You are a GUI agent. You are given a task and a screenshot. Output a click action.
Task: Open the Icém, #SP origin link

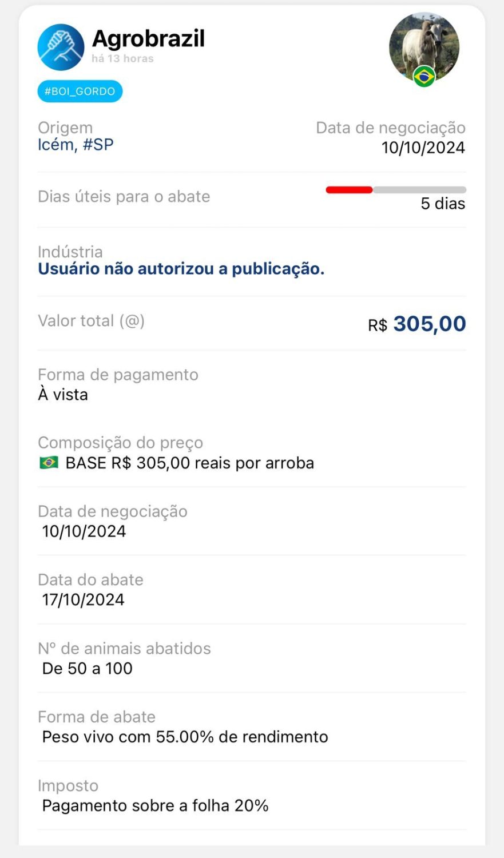[x=76, y=145]
